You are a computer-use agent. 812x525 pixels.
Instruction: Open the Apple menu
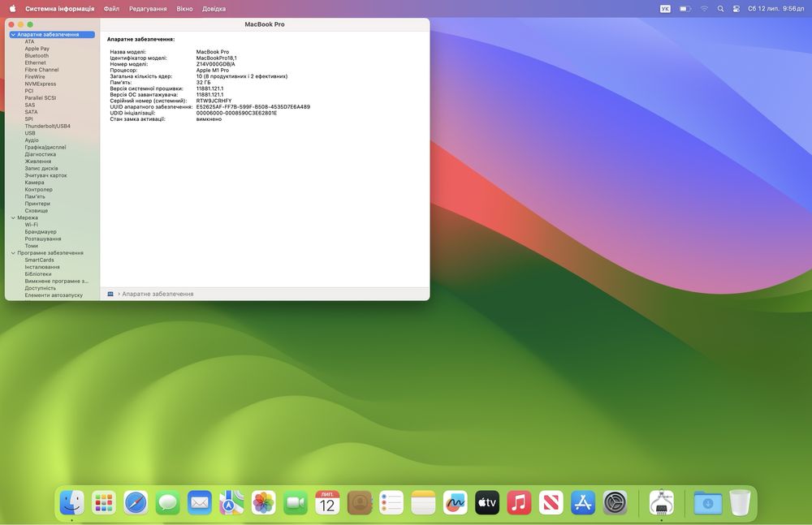(12, 9)
